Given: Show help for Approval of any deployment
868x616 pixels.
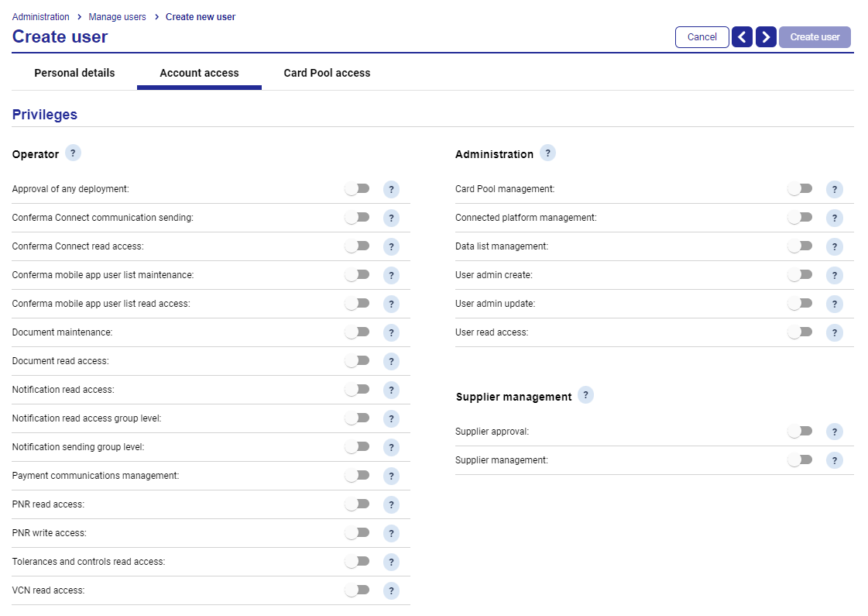Looking at the screenshot, I should [391, 190].
